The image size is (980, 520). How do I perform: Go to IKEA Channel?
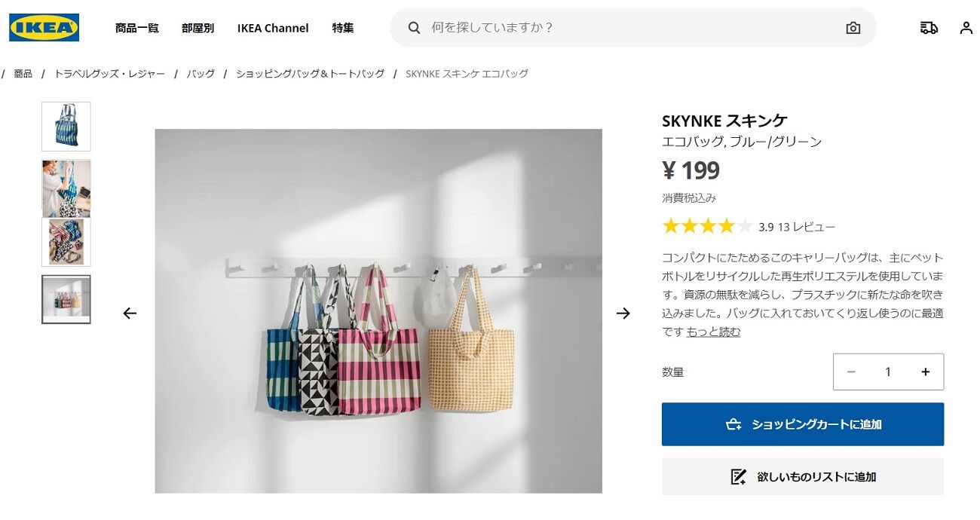click(273, 28)
